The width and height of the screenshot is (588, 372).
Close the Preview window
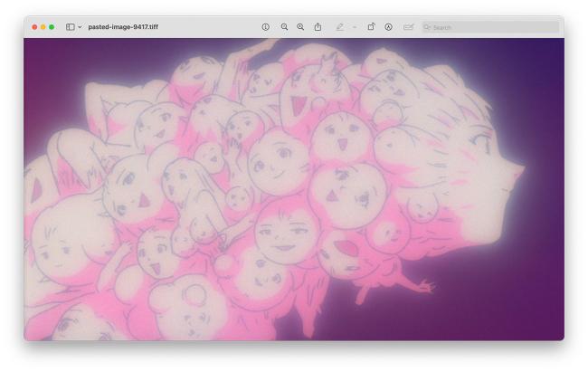click(x=34, y=27)
